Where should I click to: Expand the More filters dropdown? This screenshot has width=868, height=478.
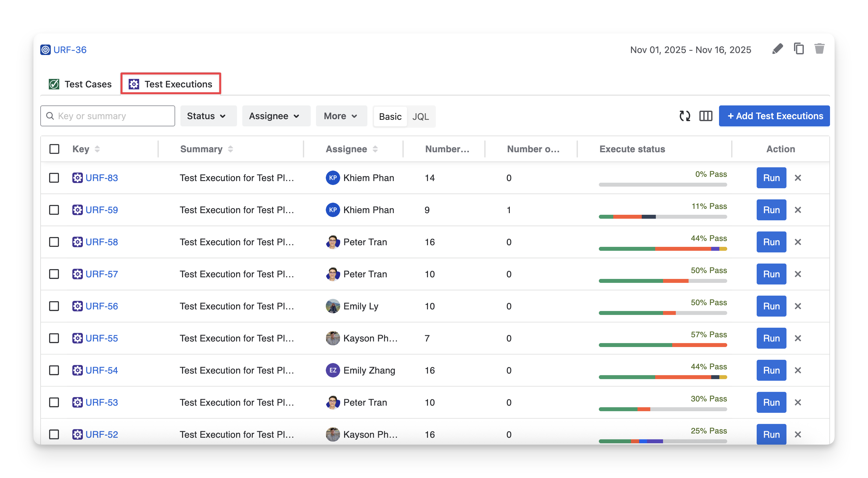[x=340, y=116]
